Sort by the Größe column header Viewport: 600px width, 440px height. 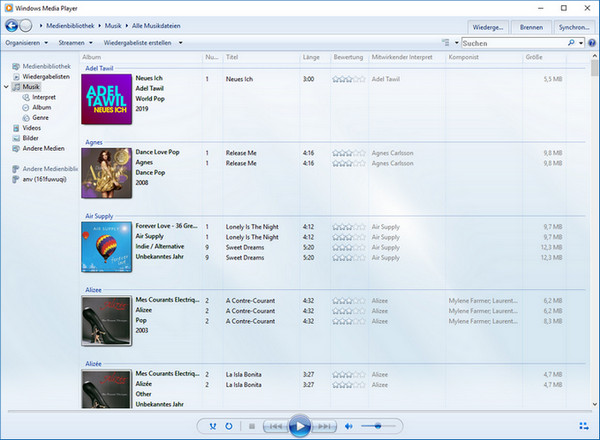[545, 57]
